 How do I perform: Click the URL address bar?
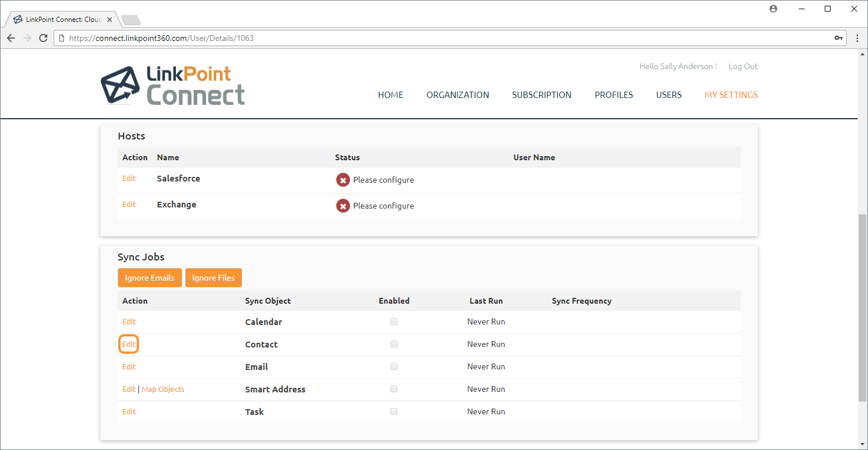(x=404, y=38)
